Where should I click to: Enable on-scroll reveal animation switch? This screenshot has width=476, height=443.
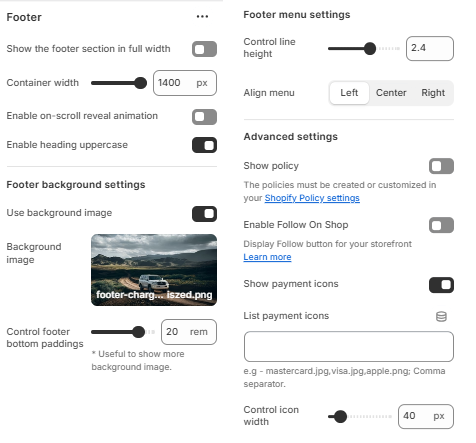tap(204, 117)
